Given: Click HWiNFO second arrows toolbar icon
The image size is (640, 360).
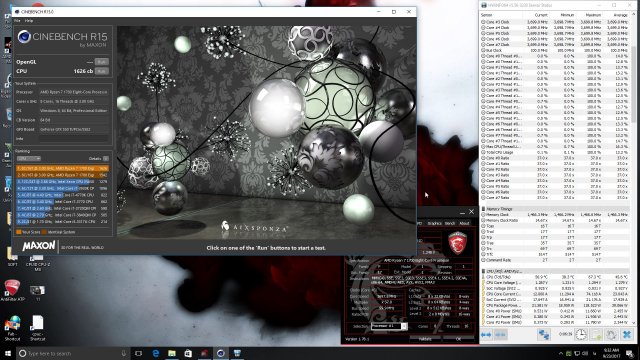Looking at the screenshot, I should pos(500,335).
